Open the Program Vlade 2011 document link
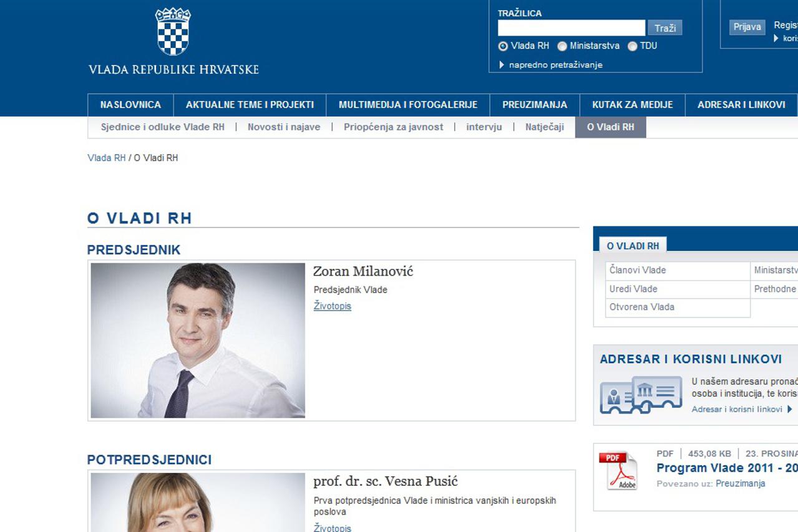 coord(726,468)
